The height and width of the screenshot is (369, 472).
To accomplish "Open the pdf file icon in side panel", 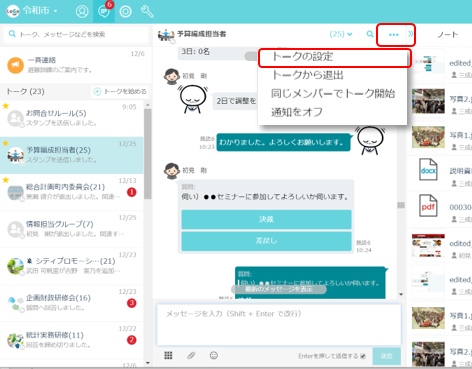I will [x=428, y=206].
